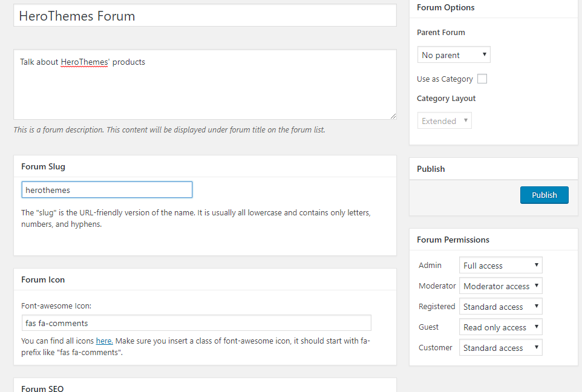Click the 'Guest' permission label
The image size is (582, 392).
(428, 327)
